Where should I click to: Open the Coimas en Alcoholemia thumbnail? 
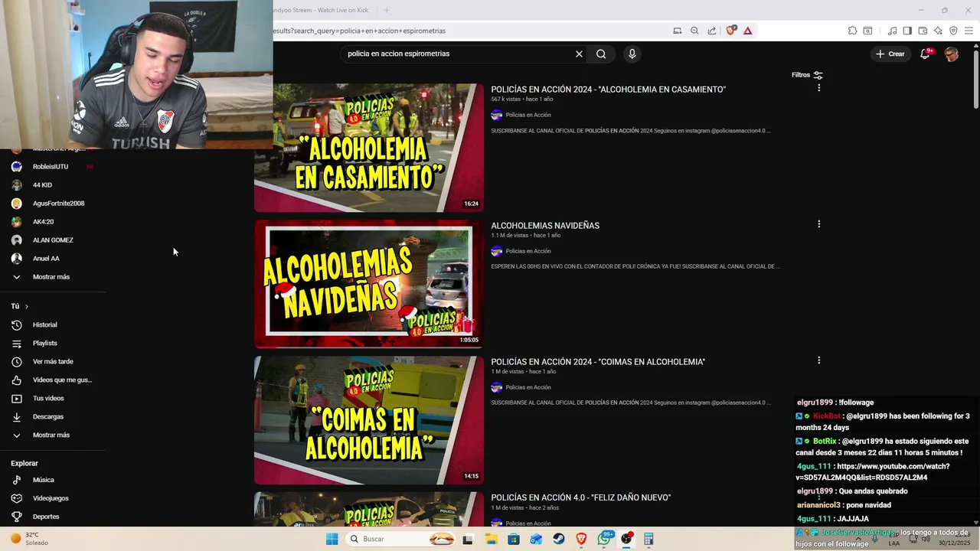point(369,420)
